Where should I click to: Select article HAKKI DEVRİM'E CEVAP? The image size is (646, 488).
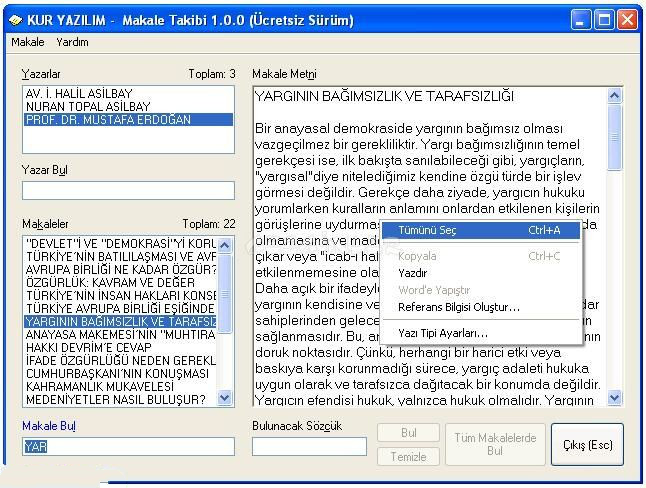click(120, 347)
